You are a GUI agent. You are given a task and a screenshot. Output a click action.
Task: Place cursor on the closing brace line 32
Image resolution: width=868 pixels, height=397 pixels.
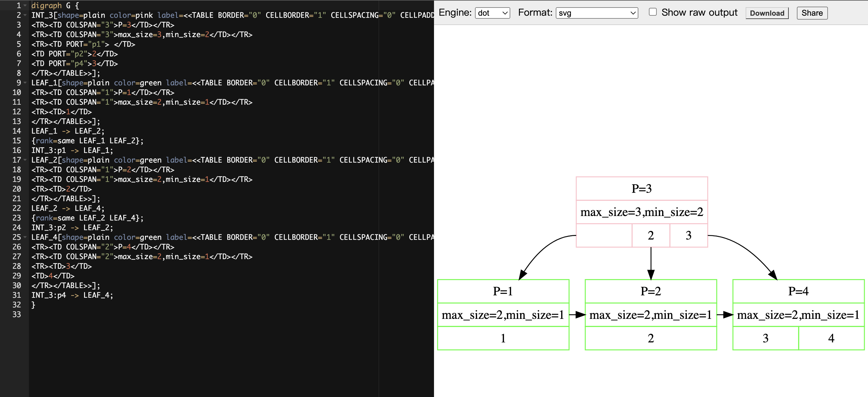tap(33, 305)
